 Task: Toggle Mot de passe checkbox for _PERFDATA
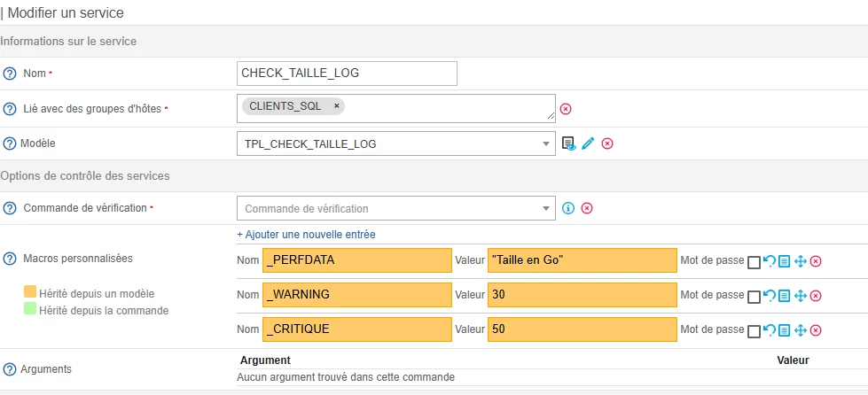754,262
